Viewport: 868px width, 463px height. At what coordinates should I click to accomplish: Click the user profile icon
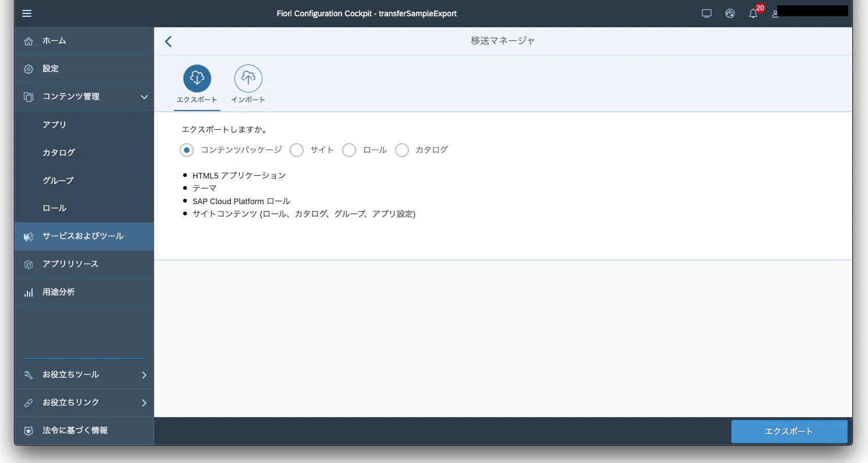click(x=775, y=13)
